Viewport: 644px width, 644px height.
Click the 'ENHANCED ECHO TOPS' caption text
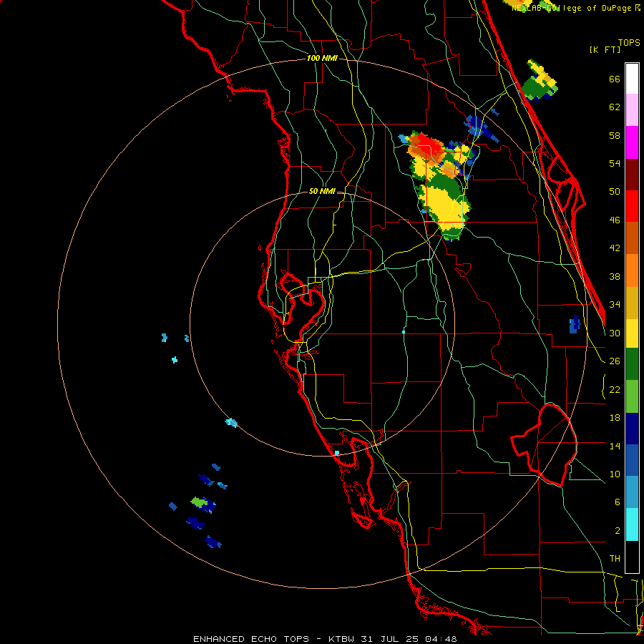(251, 639)
